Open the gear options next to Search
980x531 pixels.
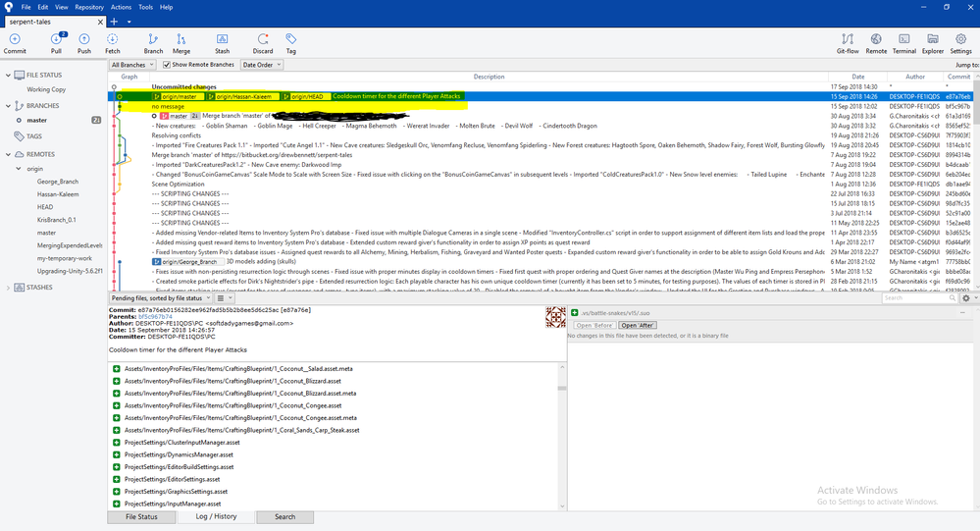965,298
